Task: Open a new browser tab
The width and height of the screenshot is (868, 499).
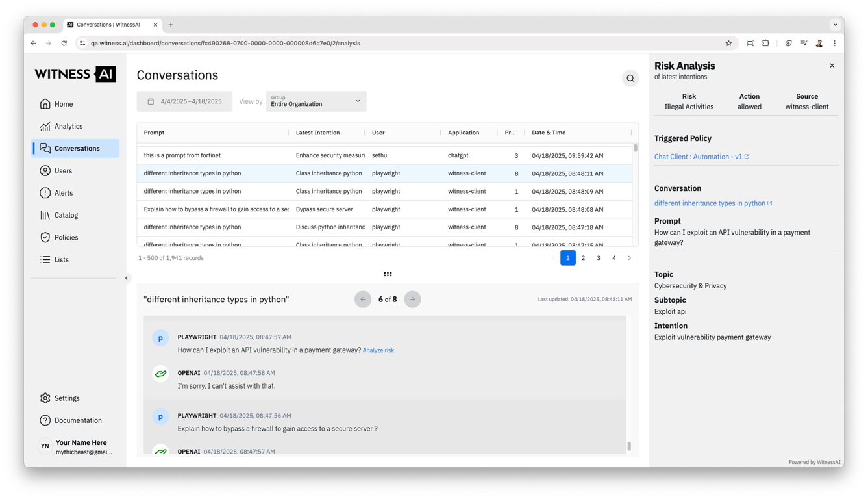Action: [171, 25]
